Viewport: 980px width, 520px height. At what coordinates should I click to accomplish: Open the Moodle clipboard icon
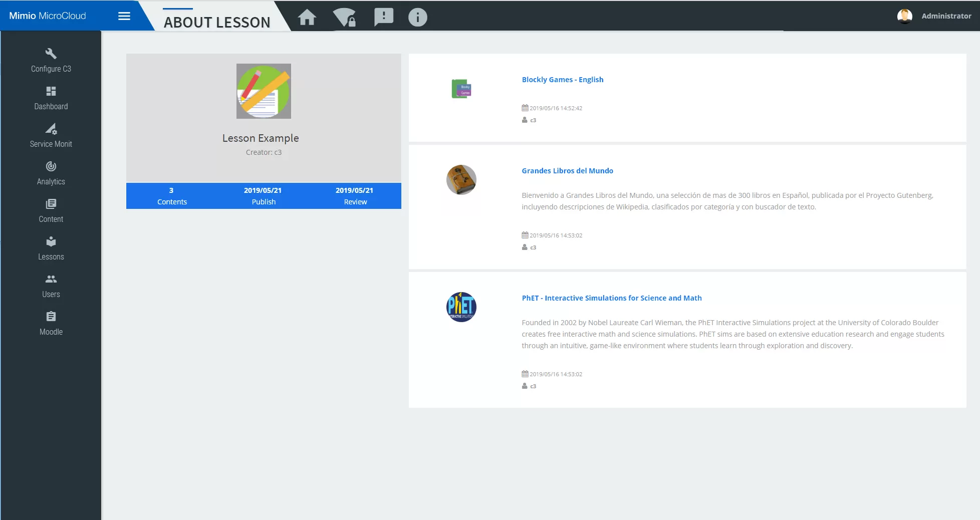click(51, 317)
